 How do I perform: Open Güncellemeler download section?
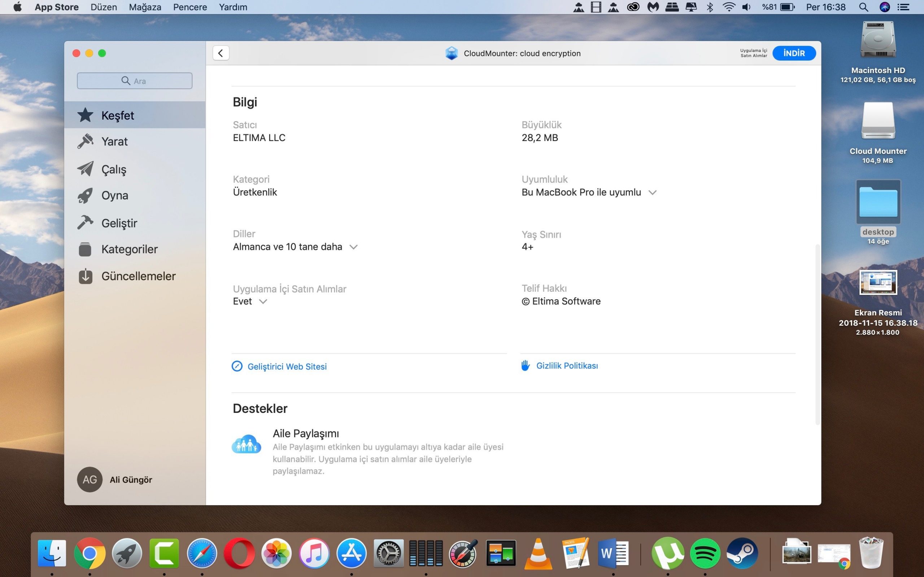click(138, 276)
